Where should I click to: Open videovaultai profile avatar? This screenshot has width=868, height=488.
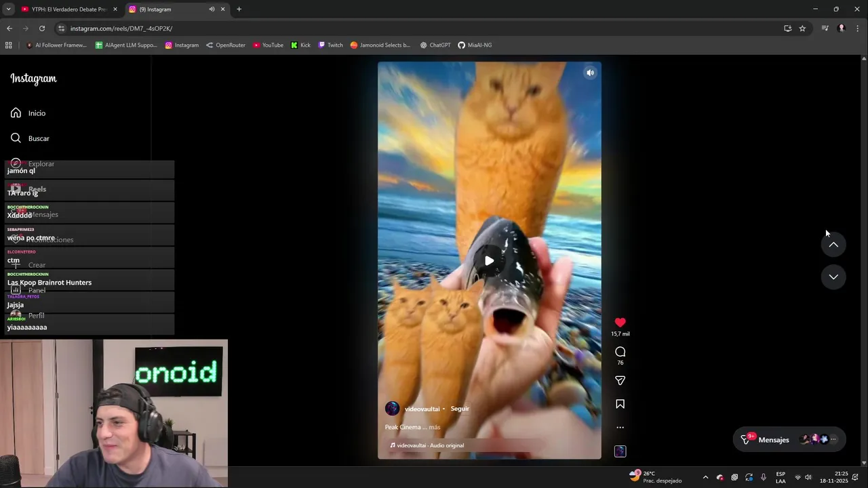tap(392, 409)
